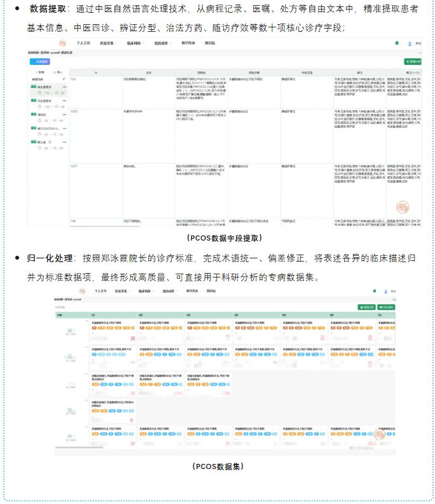Click the clock icon under 有生育需求

tap(39, 93)
